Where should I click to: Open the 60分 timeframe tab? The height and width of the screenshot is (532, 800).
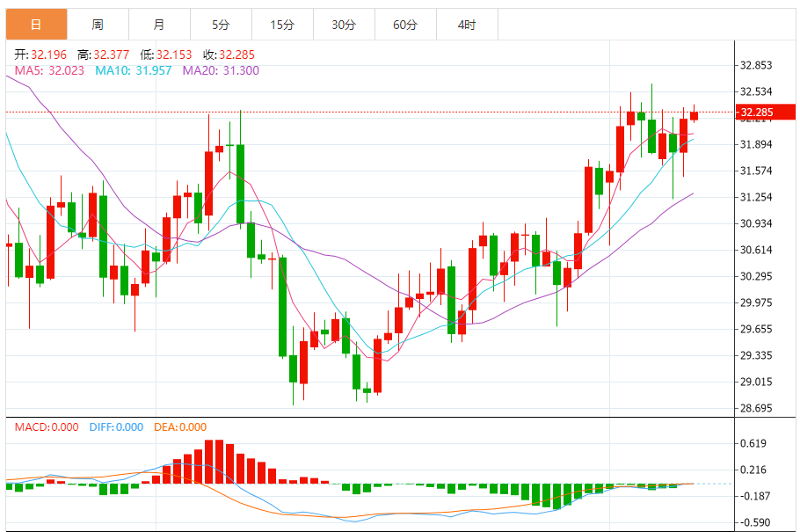coord(405,25)
